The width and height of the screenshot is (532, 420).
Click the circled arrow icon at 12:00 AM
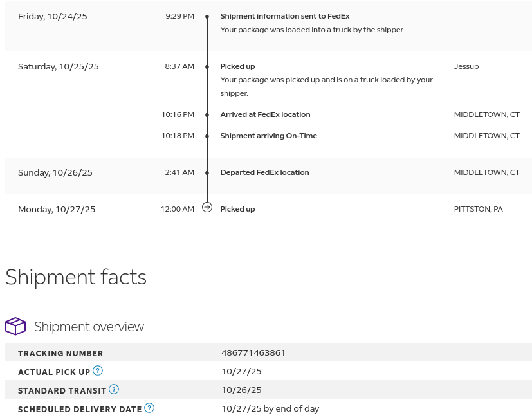[207, 207]
